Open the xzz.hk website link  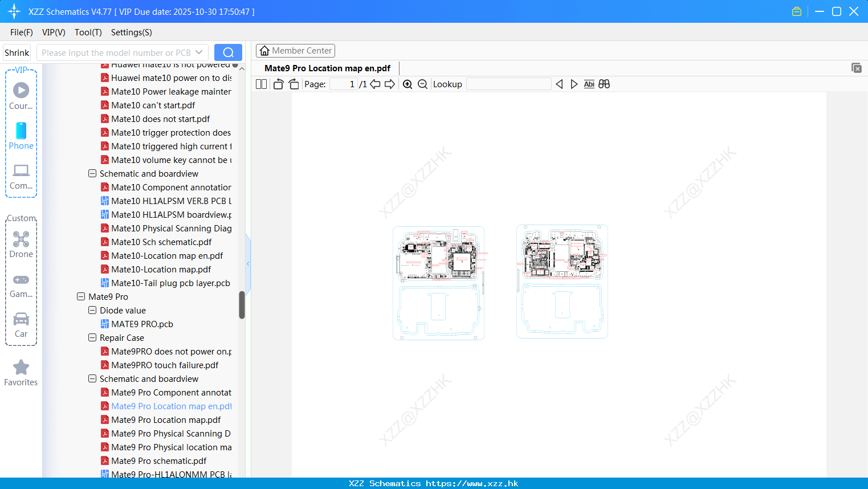472,483
